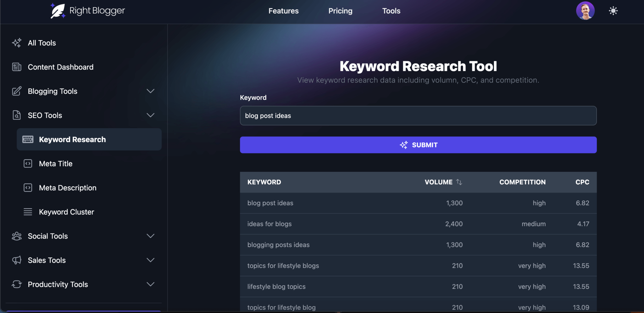
Task: Expand the Blogging Tools chevron
Action: (151, 91)
